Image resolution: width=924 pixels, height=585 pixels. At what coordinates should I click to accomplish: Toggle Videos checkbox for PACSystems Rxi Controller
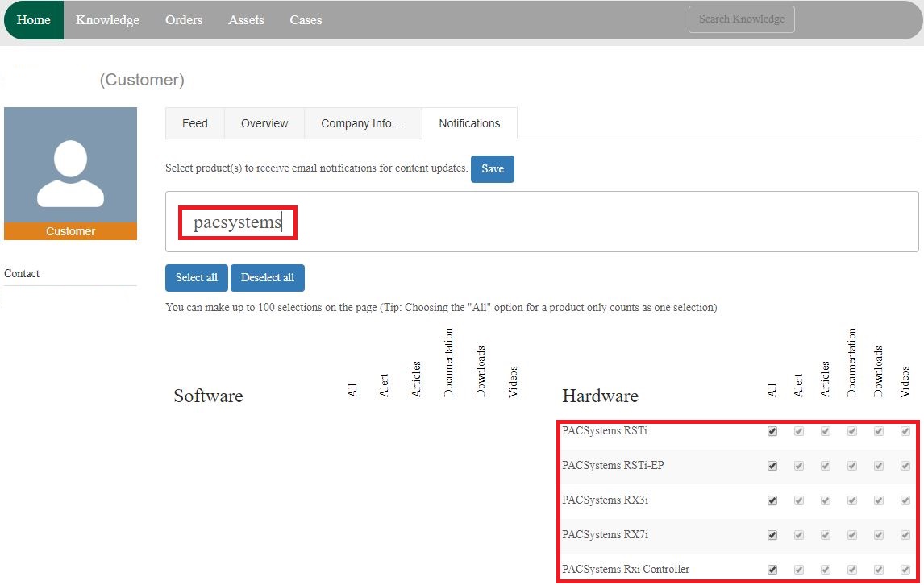(x=905, y=570)
